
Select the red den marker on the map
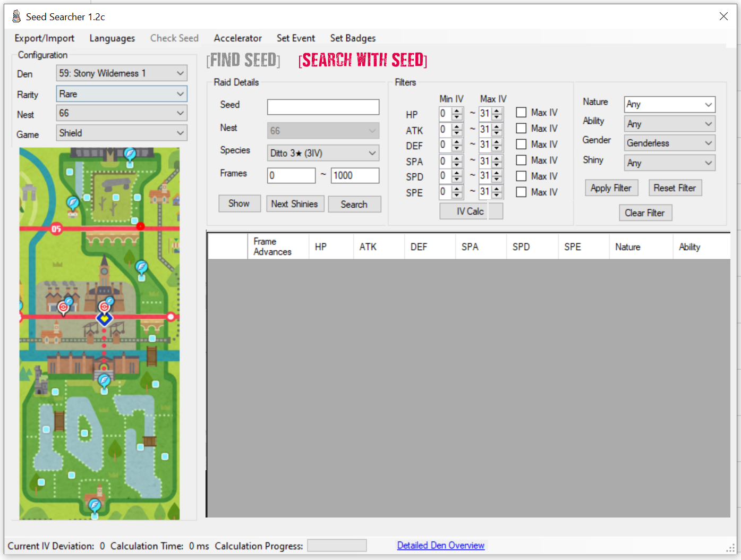(140, 226)
